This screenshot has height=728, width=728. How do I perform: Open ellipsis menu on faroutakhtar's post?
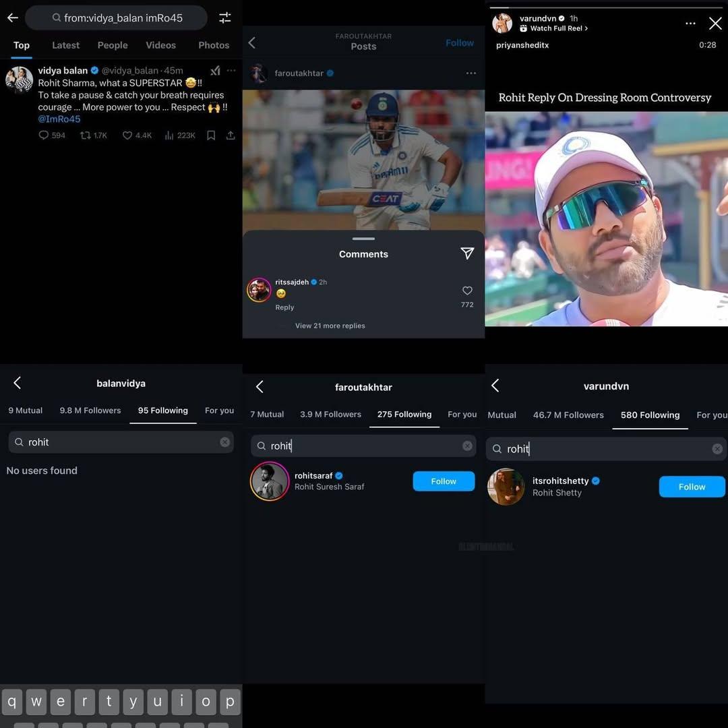[471, 73]
